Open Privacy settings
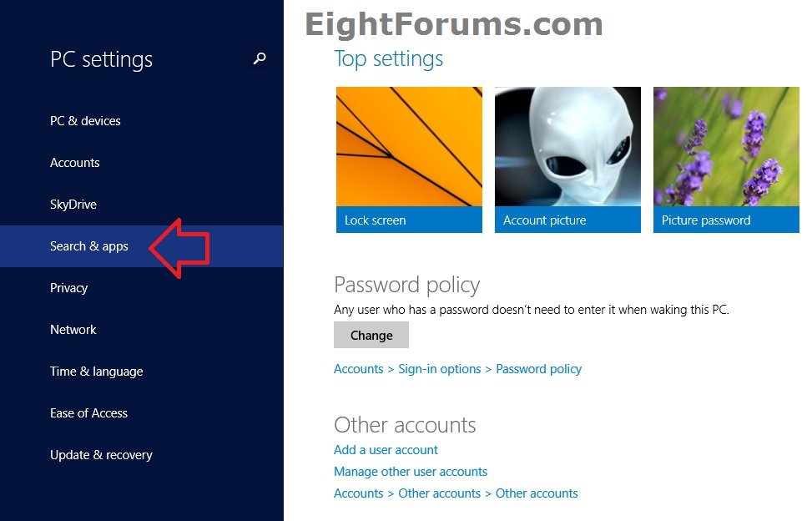812x521 pixels. [x=141, y=288]
